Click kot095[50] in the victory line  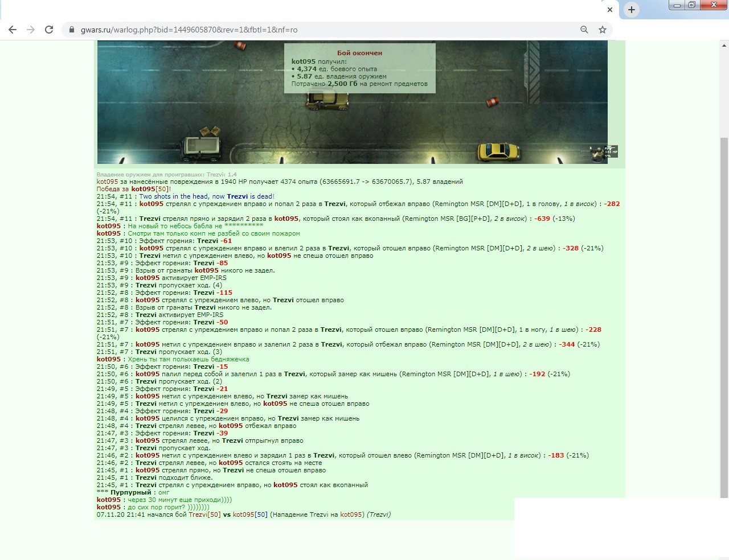click(150, 190)
